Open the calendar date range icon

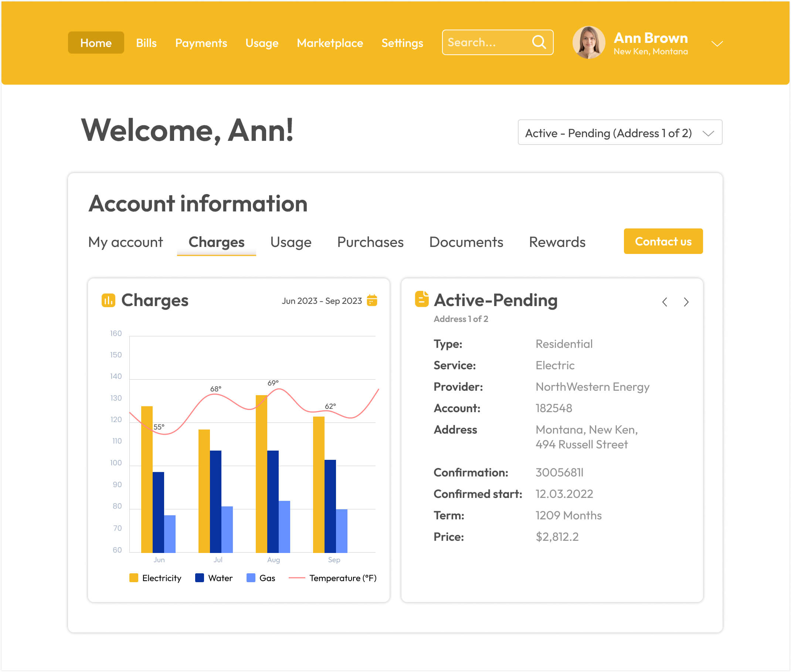372,300
